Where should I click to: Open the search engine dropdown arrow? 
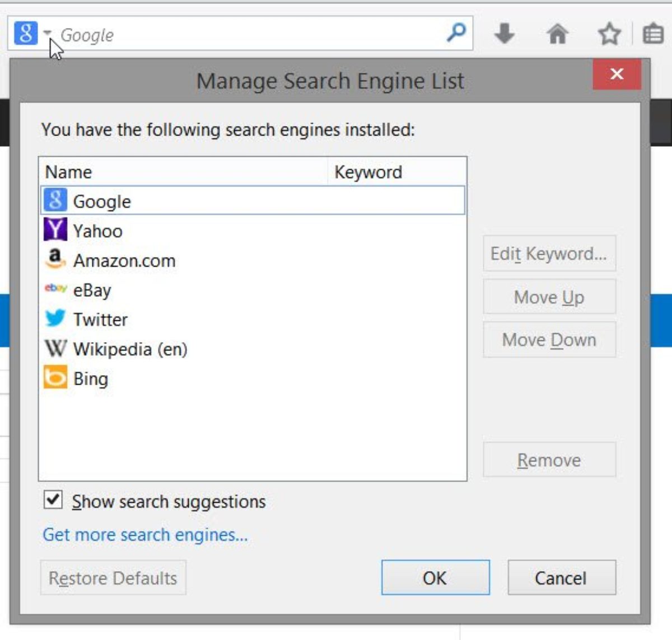(47, 32)
